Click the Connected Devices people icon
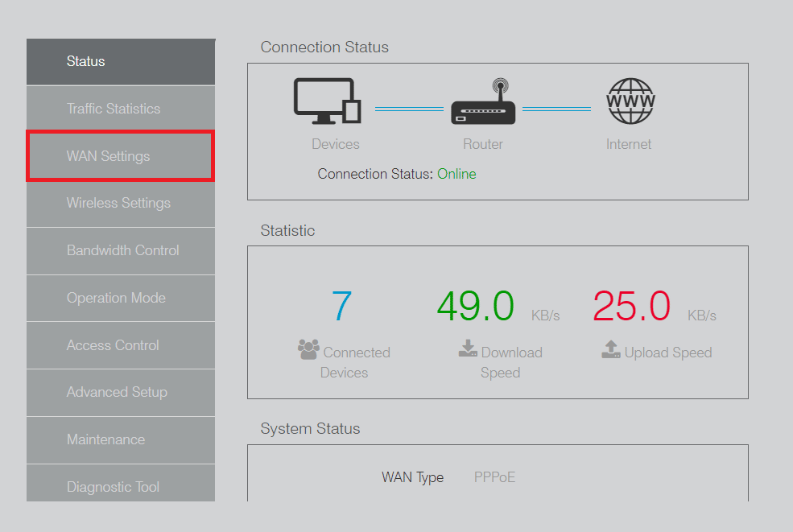The height and width of the screenshot is (532, 793). coord(308,349)
